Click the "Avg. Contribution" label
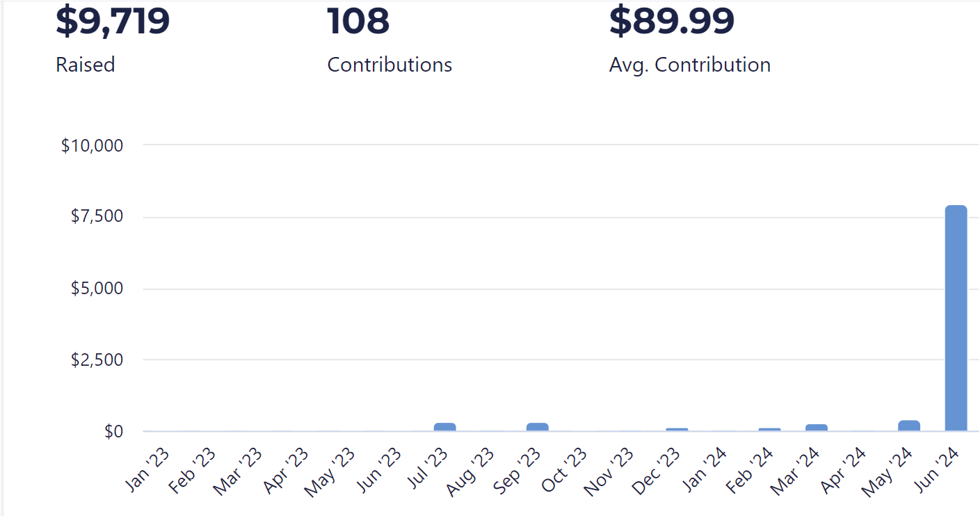Screen dimensions: 980x516 [x=689, y=65]
